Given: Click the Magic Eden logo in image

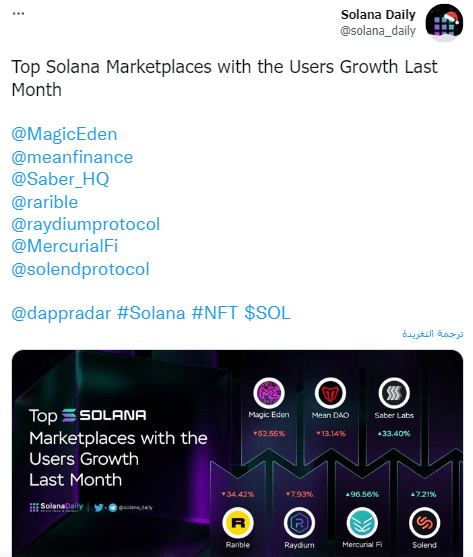Looking at the screenshot, I should (x=269, y=393).
